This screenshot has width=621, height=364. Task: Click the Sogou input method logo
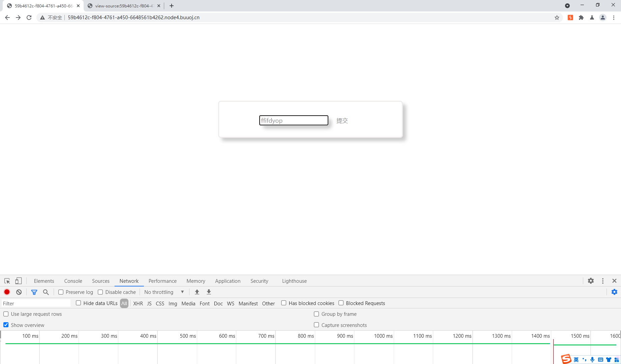coord(566,359)
